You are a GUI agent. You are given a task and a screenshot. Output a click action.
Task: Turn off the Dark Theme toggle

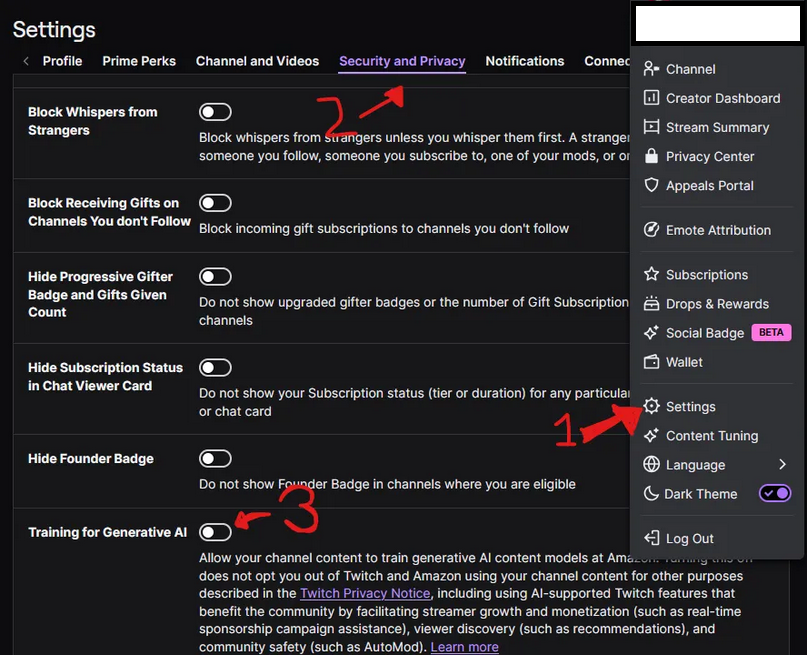click(775, 493)
